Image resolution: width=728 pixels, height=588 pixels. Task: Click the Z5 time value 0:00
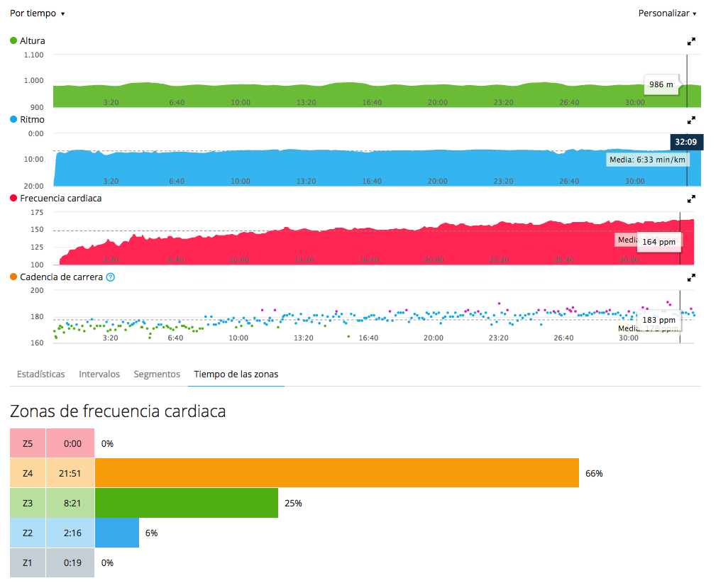[x=72, y=444]
